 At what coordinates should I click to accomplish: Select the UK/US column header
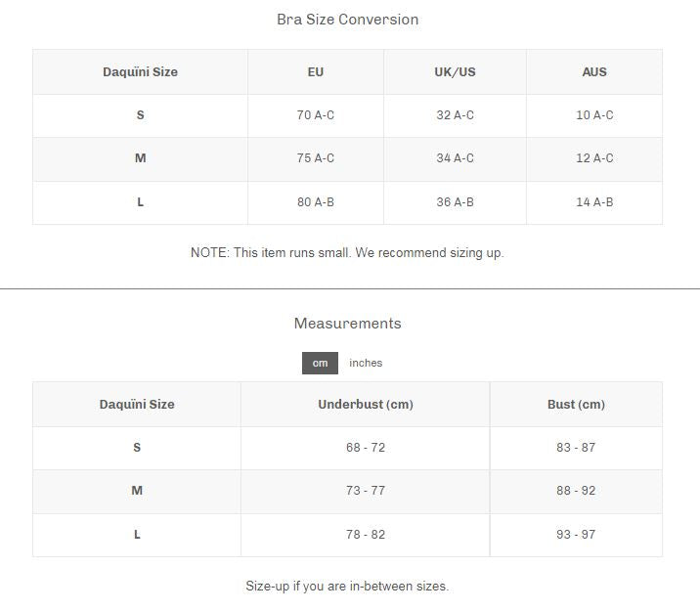455,72
